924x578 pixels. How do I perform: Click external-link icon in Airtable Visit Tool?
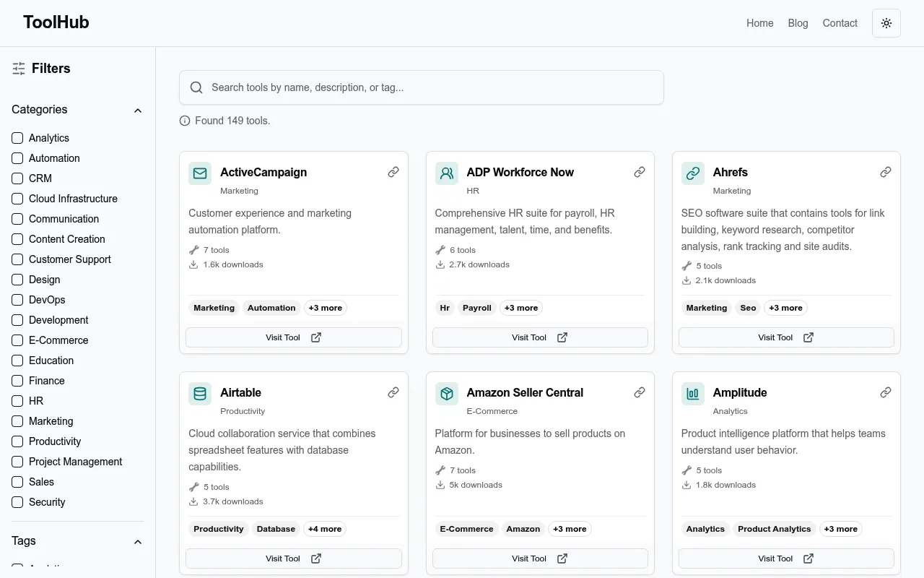[316, 558]
